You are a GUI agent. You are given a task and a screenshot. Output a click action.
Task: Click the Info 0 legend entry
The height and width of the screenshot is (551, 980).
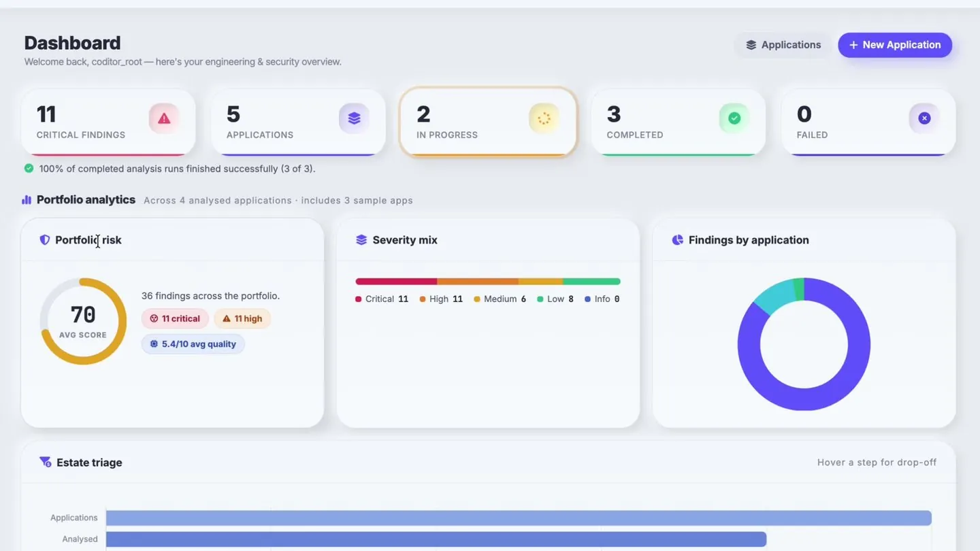coord(602,299)
